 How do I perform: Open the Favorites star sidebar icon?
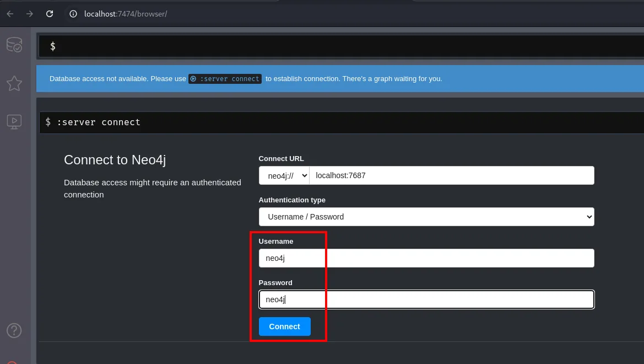(x=14, y=83)
